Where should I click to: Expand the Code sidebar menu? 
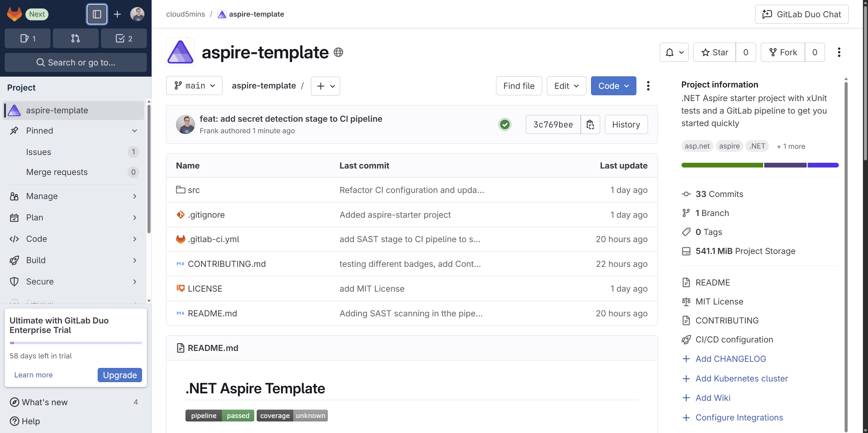[74, 239]
